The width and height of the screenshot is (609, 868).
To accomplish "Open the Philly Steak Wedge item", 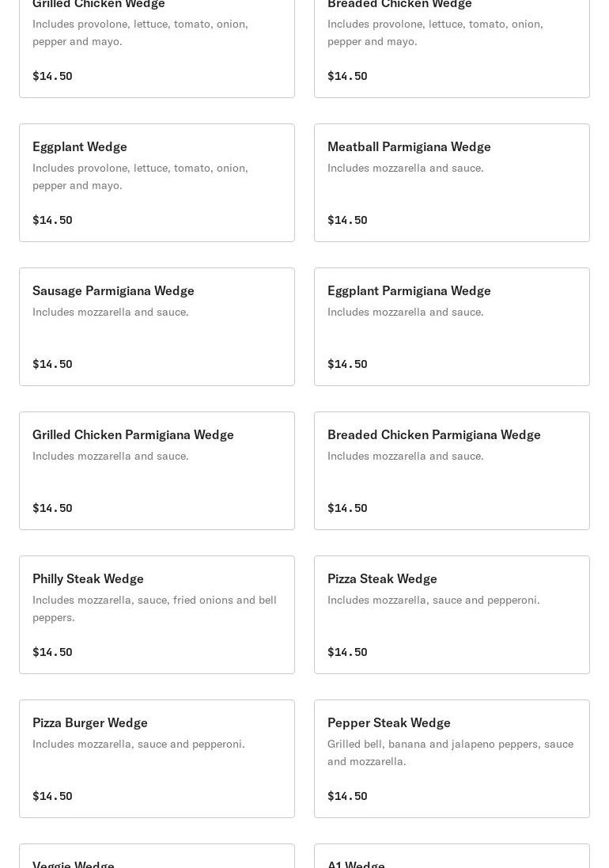I will (157, 615).
